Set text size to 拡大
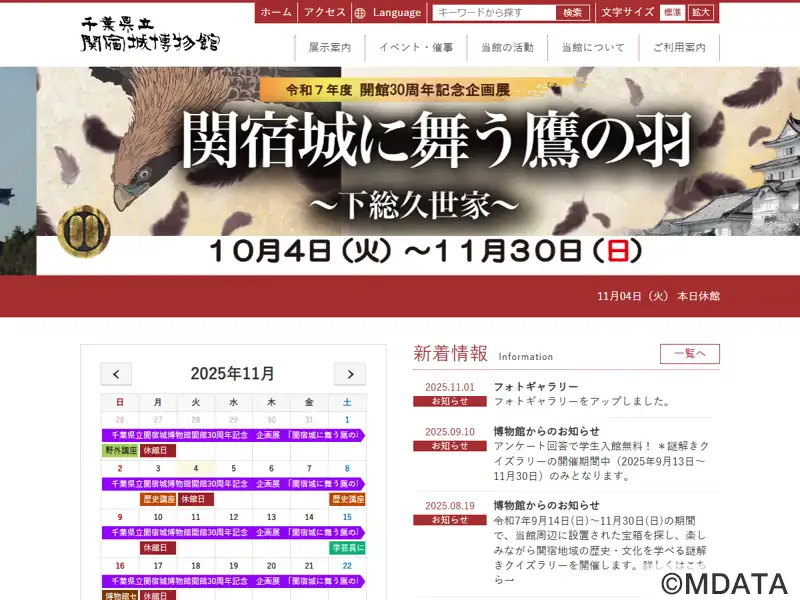Image resolution: width=800 pixels, height=600 pixels. (701, 13)
